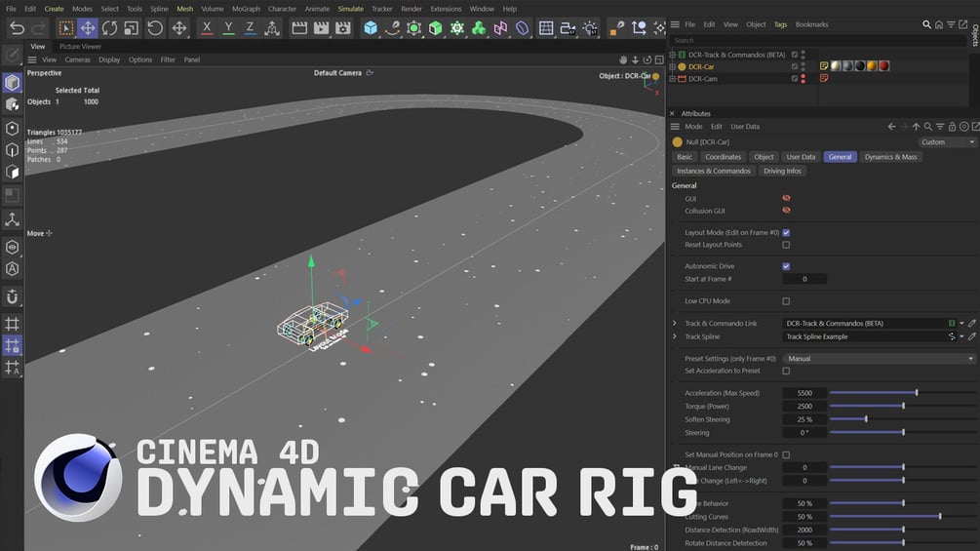Click the light object icon
Screen dimensions: 980x551
click(x=589, y=28)
